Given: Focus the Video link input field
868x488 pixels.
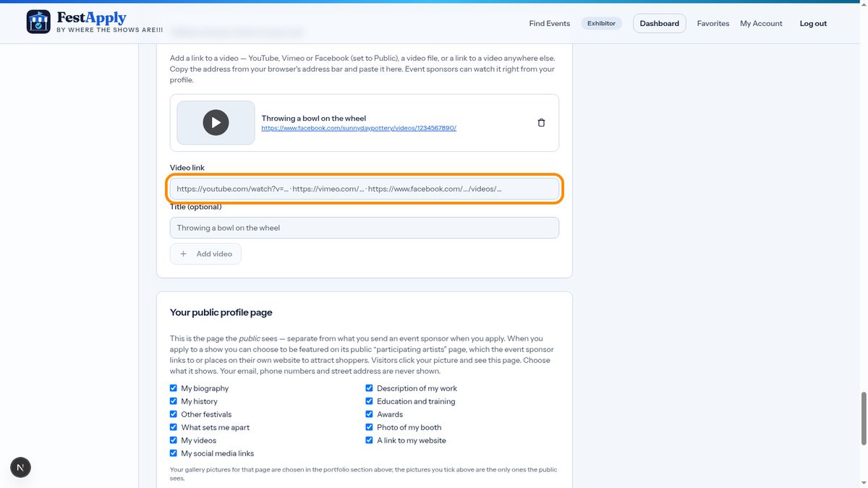Looking at the screenshot, I should tap(365, 189).
